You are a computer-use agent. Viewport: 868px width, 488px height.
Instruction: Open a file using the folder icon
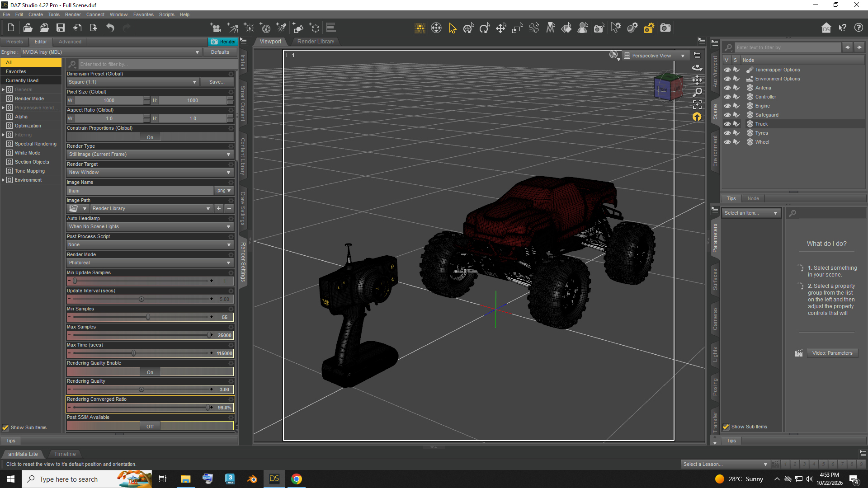[x=28, y=28]
